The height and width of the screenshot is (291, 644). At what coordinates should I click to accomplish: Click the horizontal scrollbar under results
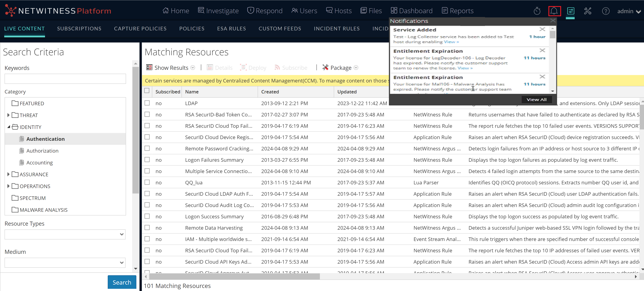[234, 276]
